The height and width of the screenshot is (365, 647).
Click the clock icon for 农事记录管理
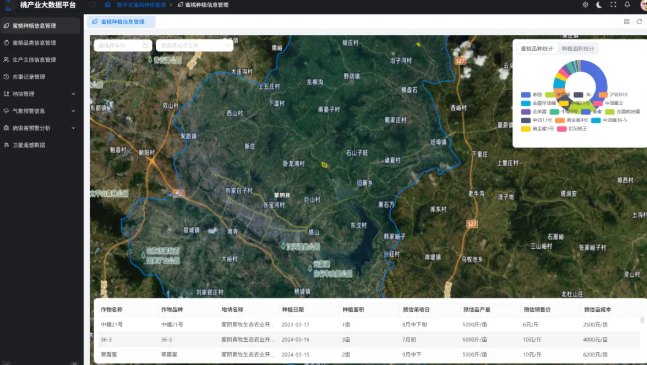[x=6, y=77]
